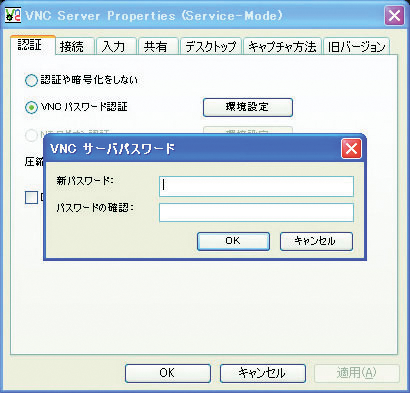Click the 新パスワード: label text
This screenshot has width=410, height=393.
[85, 181]
